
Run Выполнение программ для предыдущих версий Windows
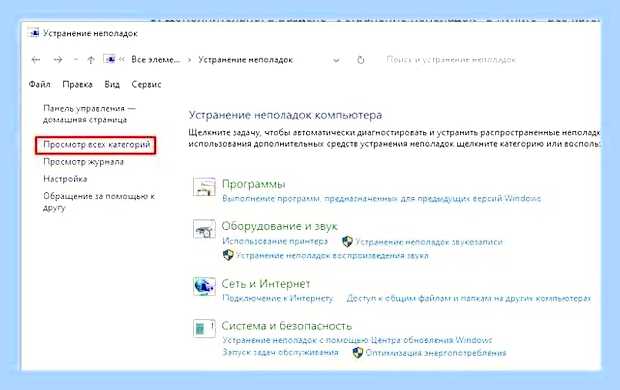[382, 198]
